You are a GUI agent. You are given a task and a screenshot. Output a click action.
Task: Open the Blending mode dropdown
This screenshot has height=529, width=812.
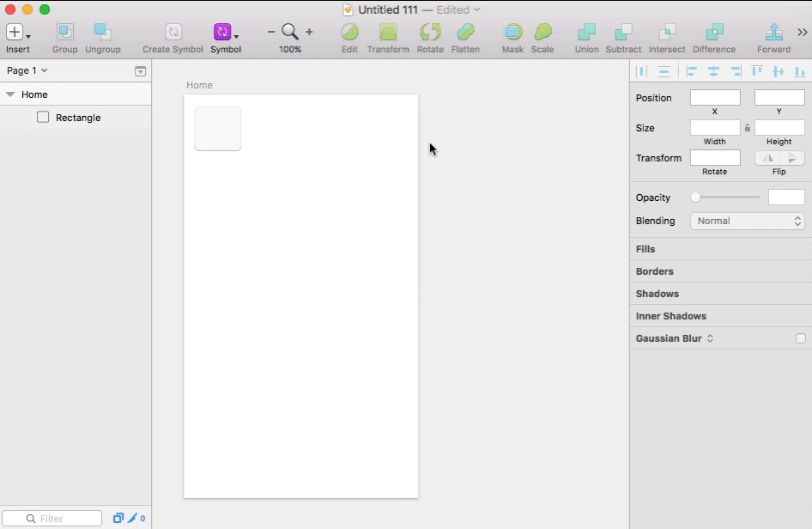click(747, 221)
